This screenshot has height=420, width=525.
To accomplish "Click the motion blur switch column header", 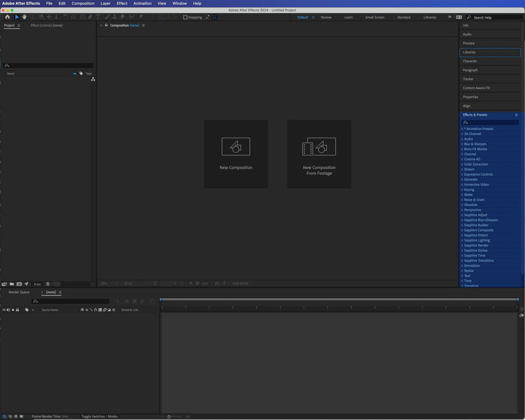I will (105, 310).
